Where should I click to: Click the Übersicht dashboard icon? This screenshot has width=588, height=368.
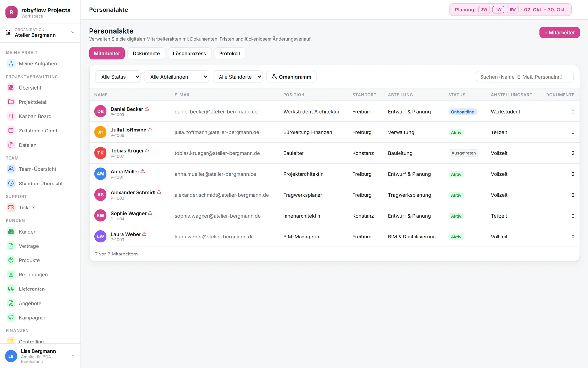pyautogui.click(x=11, y=88)
